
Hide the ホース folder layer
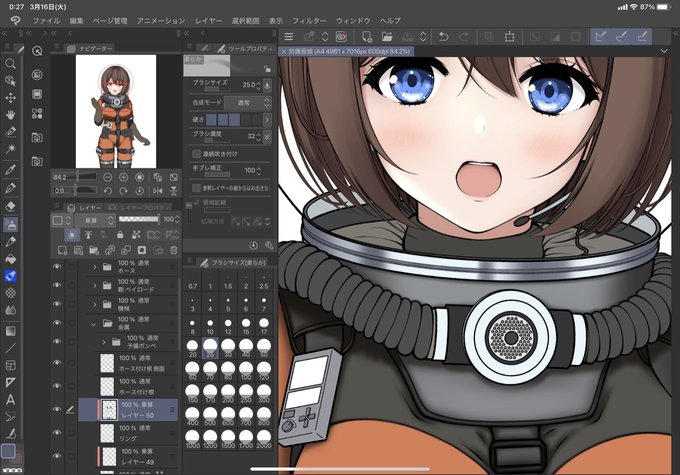point(57,266)
